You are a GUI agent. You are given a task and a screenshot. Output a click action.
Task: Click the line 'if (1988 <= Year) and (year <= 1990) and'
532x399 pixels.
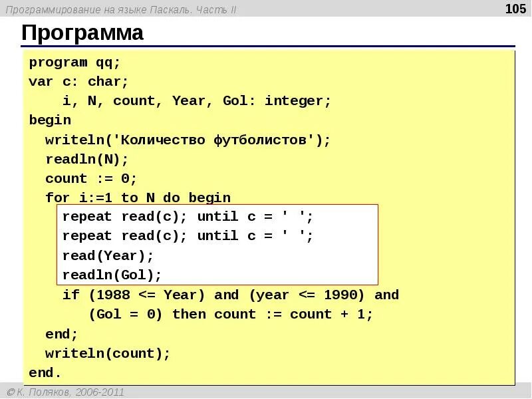231,295
